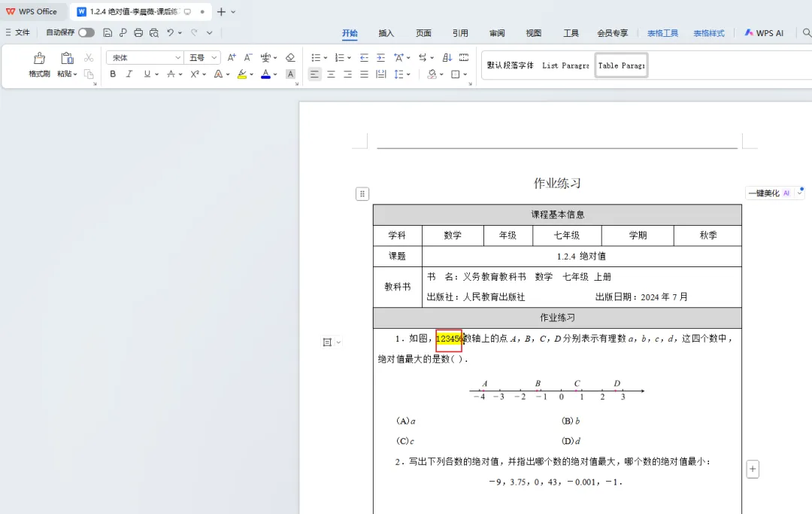Click the Paste (粘贴) clipboard icon
The image size is (812, 514).
[x=67, y=58]
